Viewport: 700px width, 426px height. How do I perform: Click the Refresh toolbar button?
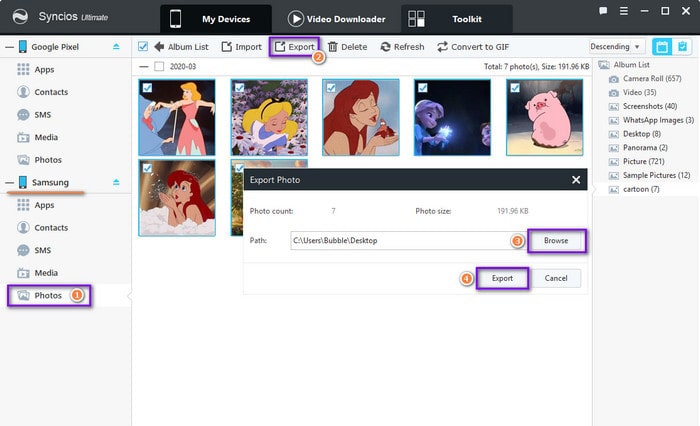pyautogui.click(x=402, y=47)
